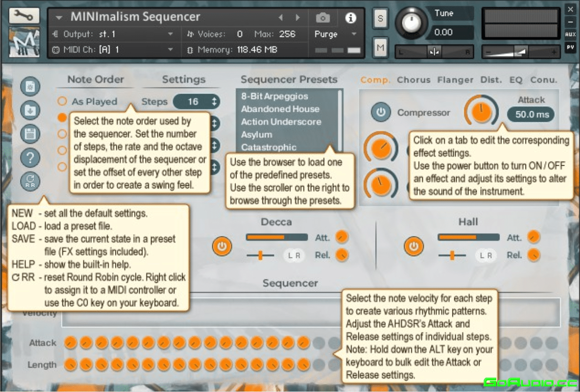Select the Abandoned House preset
The height and width of the screenshot is (392, 580).
point(280,109)
